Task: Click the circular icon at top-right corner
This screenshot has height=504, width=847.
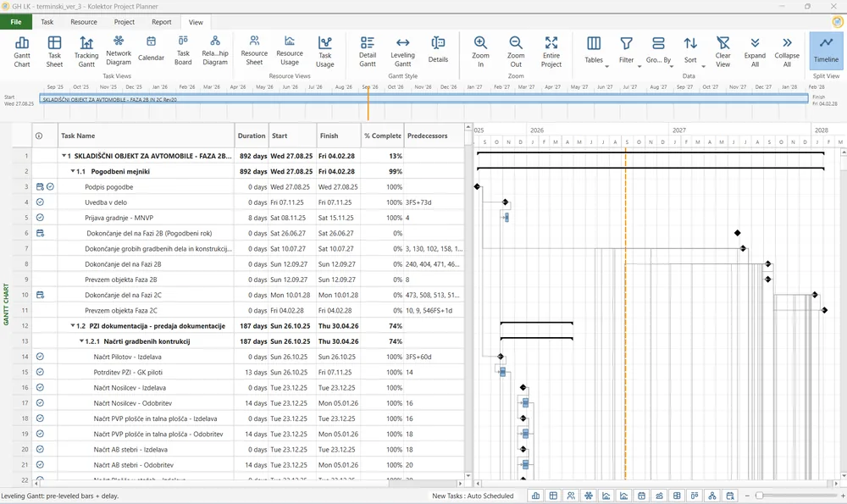Action: (838, 22)
